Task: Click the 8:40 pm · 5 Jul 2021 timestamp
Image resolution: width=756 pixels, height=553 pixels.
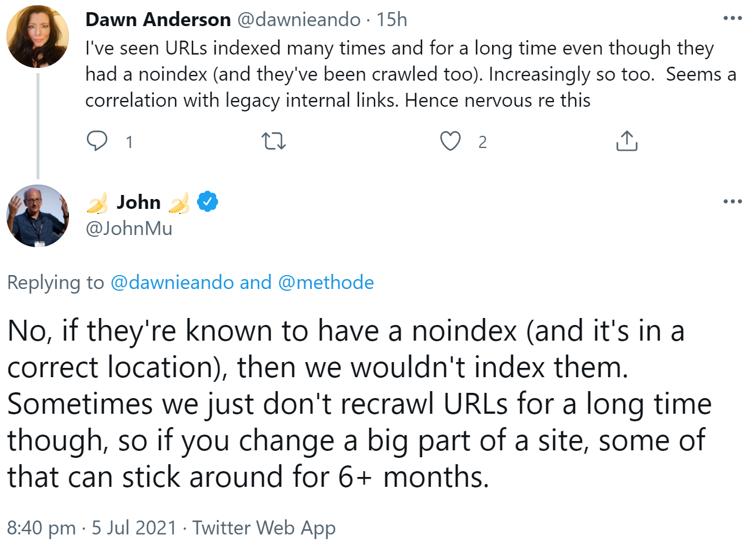Action: point(92,527)
